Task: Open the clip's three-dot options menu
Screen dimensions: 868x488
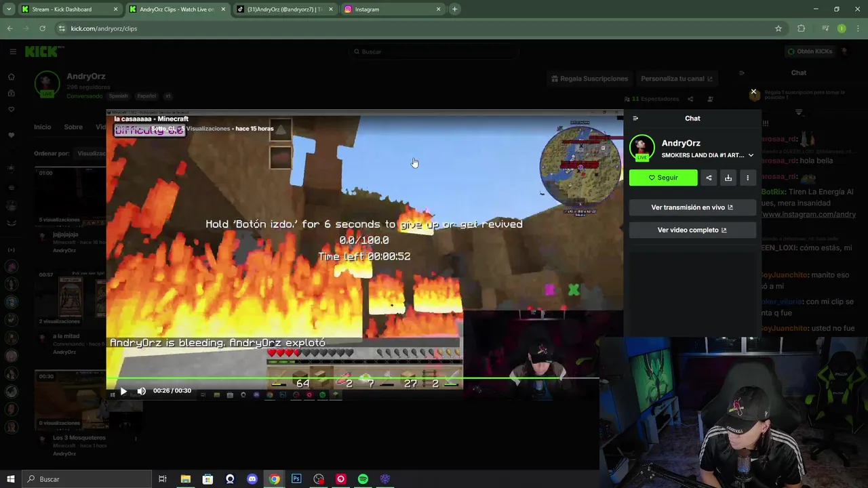Action: click(x=747, y=178)
